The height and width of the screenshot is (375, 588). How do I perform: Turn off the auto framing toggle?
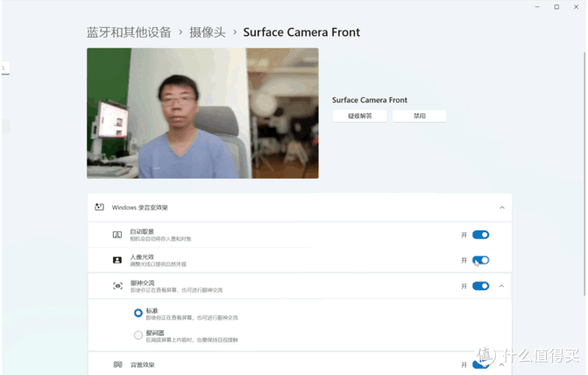pyautogui.click(x=480, y=235)
